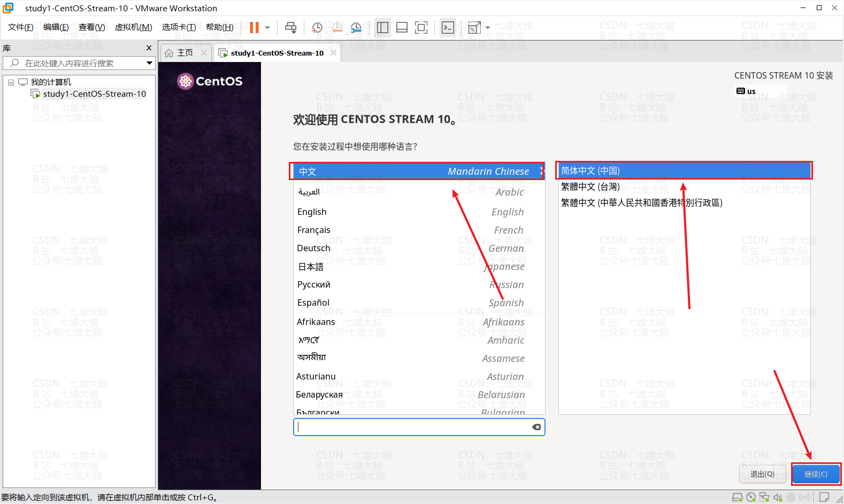Collapse the 我的计算机 tree node
Viewport: 844px width, 504px height.
(x=11, y=82)
